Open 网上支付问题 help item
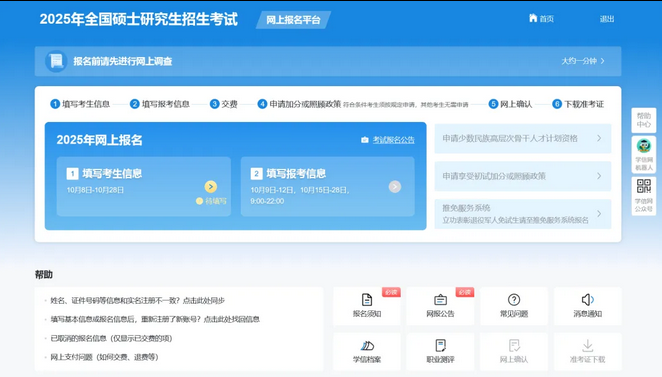Image resolution: width=662 pixels, height=377 pixels. tap(104, 357)
